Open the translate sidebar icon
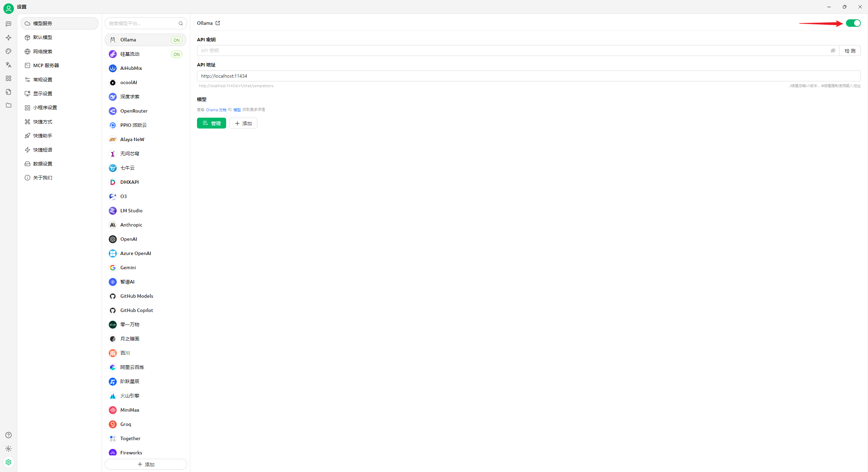Screen dimensions: 868x472 coord(8,65)
